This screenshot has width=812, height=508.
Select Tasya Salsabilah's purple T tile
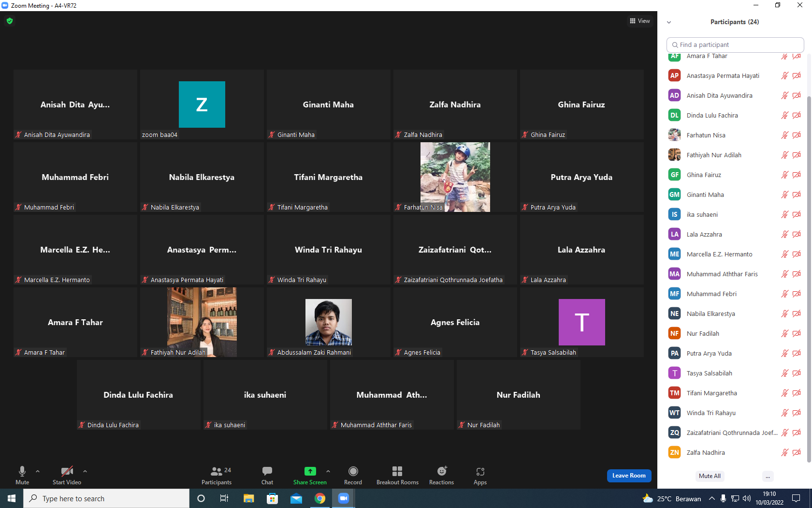(x=582, y=322)
